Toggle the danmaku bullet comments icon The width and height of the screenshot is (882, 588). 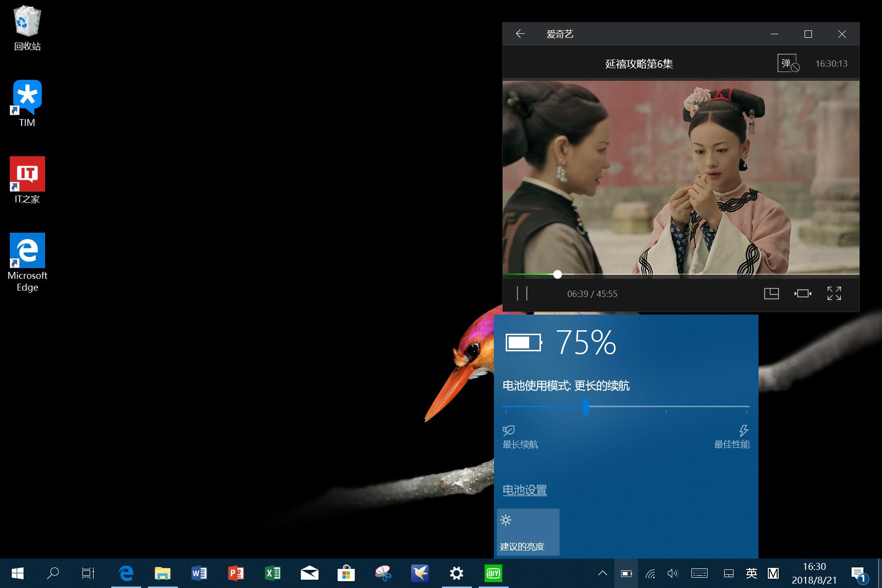(788, 63)
